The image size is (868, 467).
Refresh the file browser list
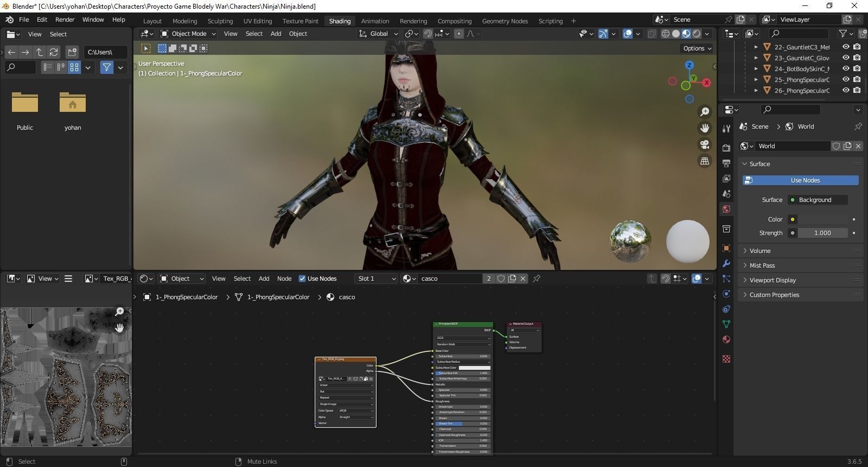(54, 52)
